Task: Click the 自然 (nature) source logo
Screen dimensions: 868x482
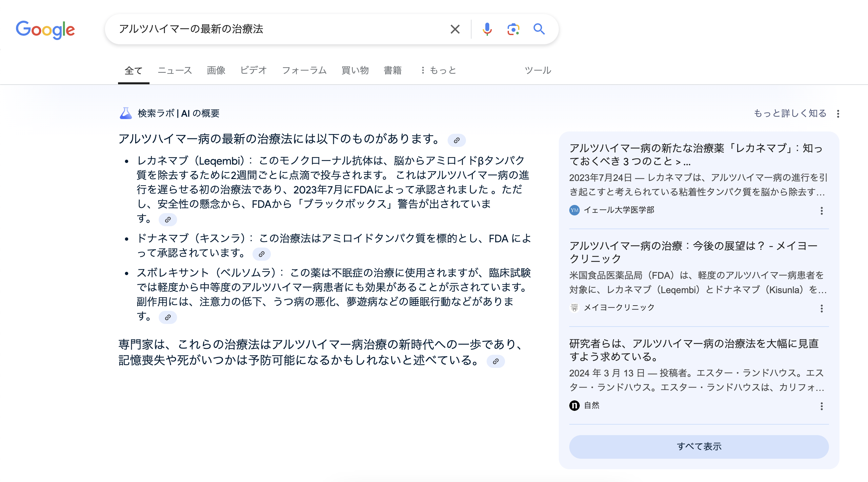Action: click(x=575, y=406)
